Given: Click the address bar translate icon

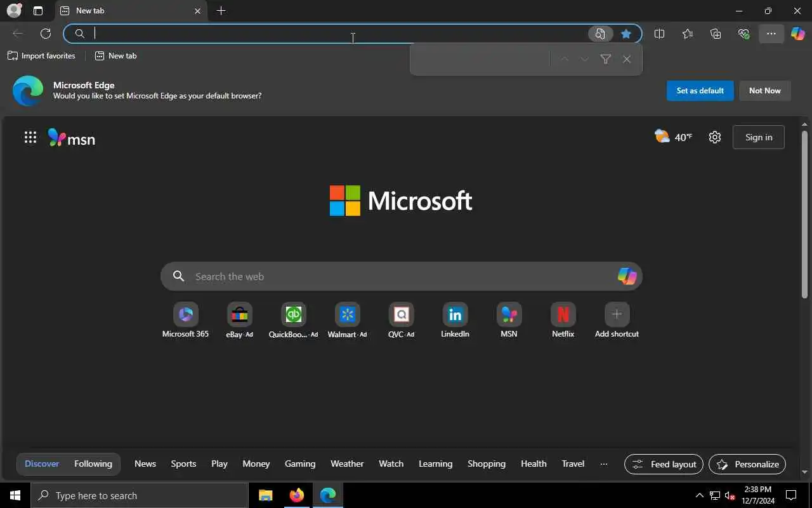Looking at the screenshot, I should pos(600,34).
